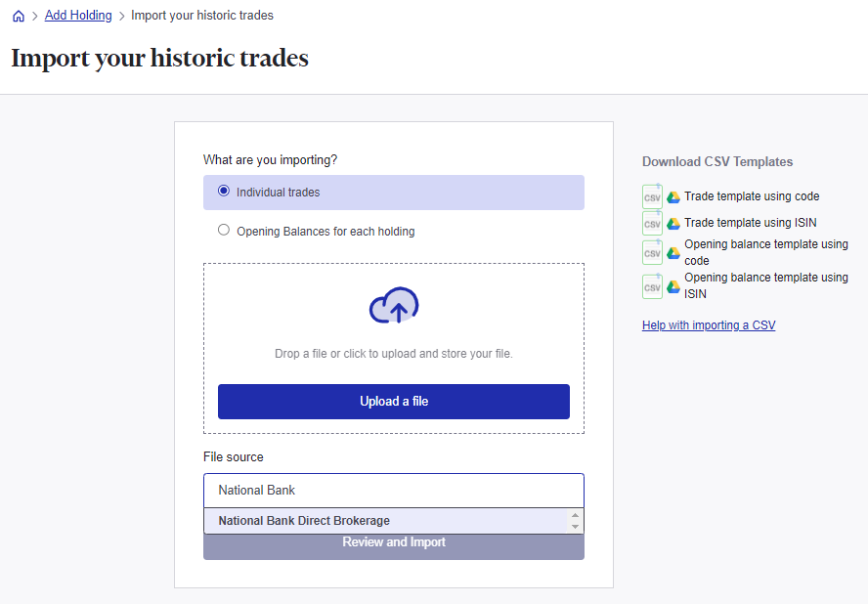The width and height of the screenshot is (868, 604).
Task: Click the home icon in the breadcrumb
Action: (18, 15)
